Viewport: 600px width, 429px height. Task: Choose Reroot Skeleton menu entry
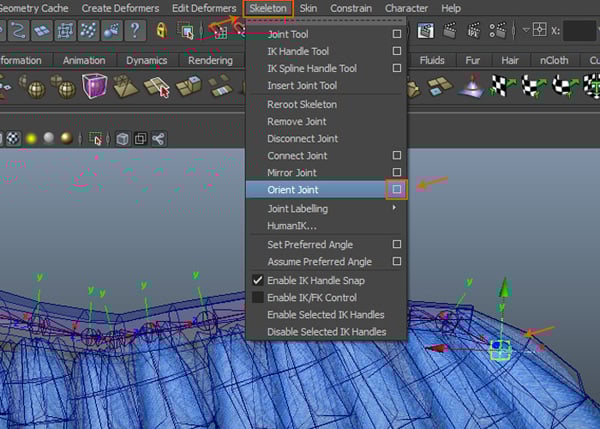tap(302, 104)
